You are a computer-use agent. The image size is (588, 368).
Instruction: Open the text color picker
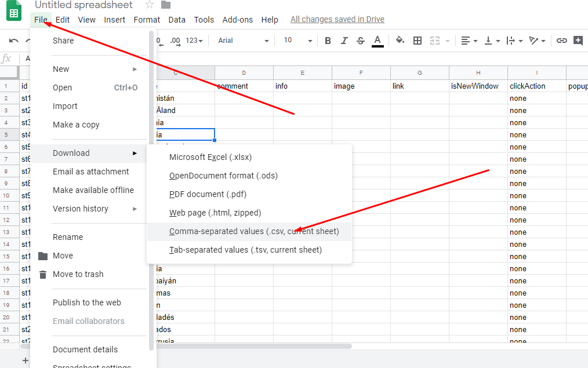point(378,41)
